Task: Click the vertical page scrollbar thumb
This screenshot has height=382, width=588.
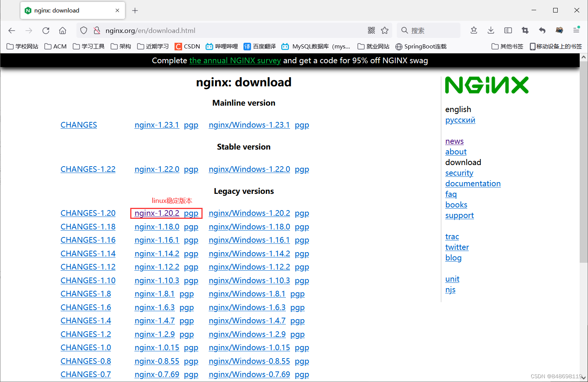Action: click(583, 162)
